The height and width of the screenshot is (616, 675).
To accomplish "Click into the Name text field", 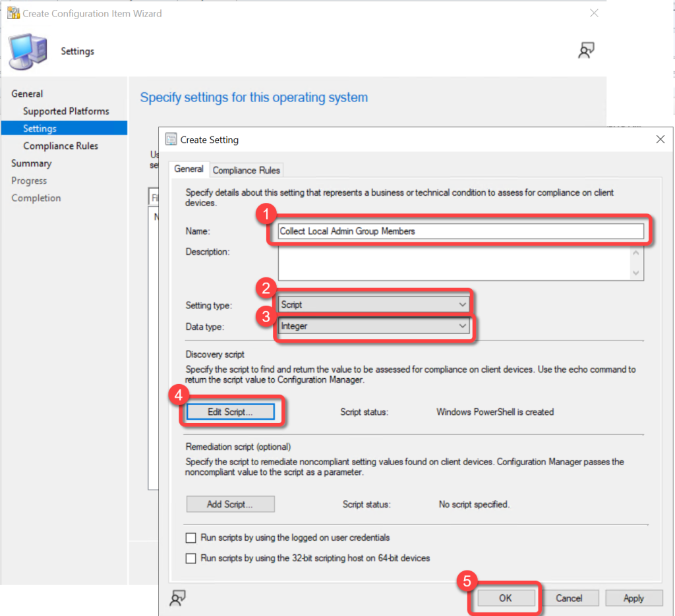I will click(460, 231).
